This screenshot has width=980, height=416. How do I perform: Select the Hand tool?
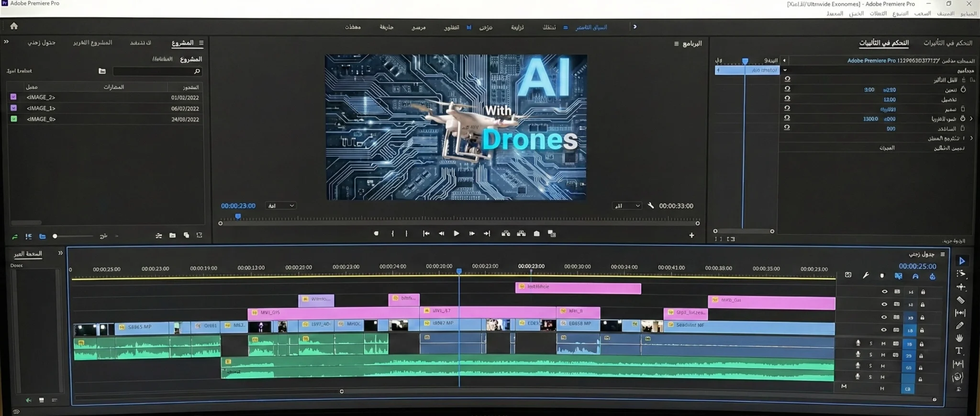tap(959, 338)
